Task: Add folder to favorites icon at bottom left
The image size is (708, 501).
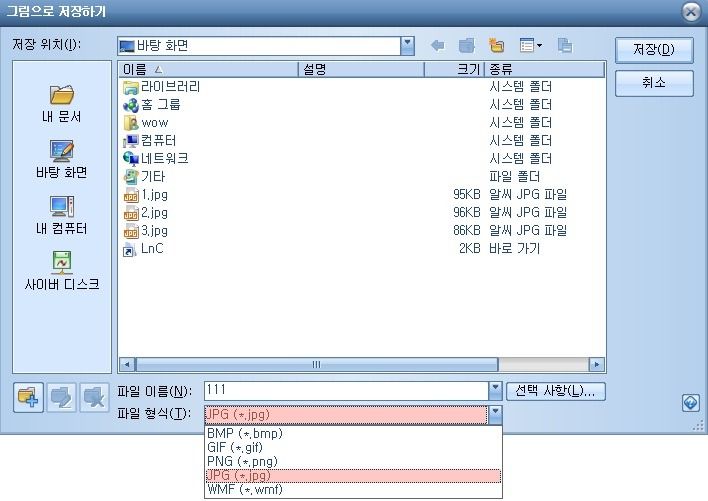Action: [x=28, y=398]
